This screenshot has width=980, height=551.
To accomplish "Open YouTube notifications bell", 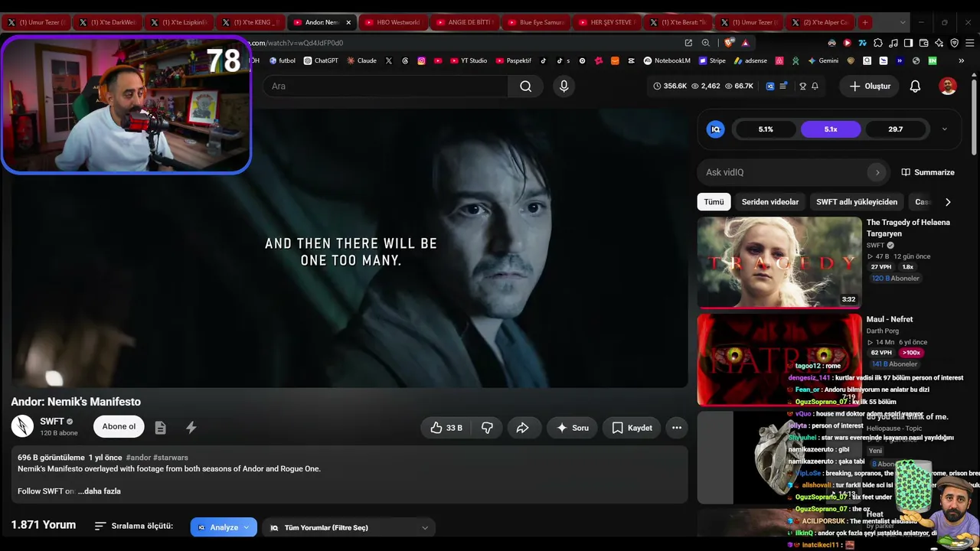I will (x=915, y=86).
